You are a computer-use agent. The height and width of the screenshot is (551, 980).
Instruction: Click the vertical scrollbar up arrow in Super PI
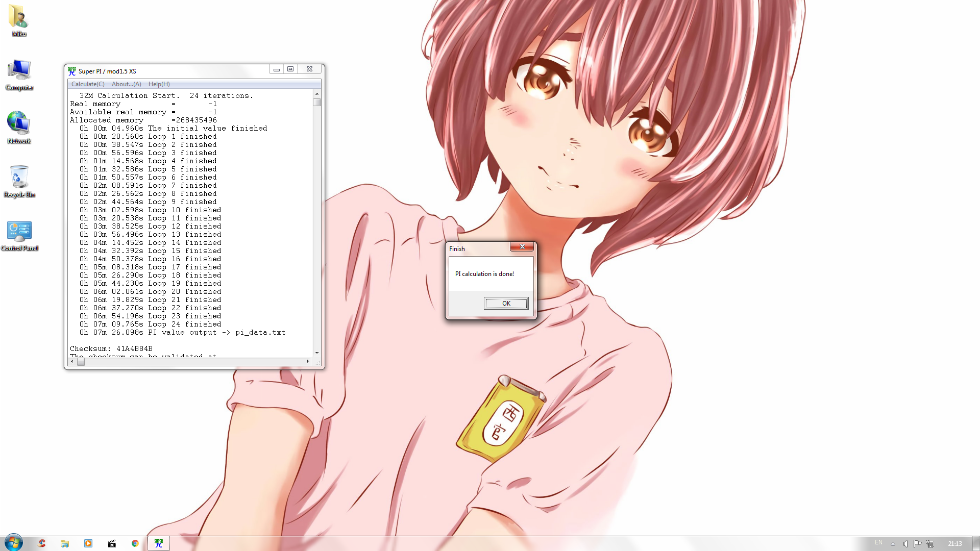317,94
